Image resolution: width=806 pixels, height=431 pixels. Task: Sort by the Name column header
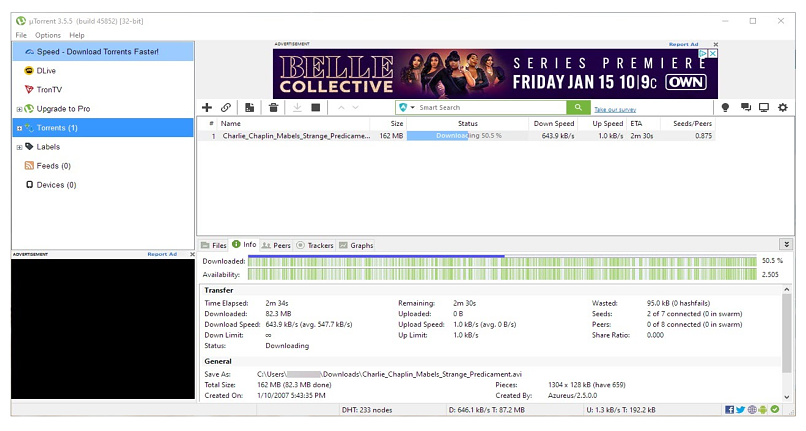[x=293, y=123]
